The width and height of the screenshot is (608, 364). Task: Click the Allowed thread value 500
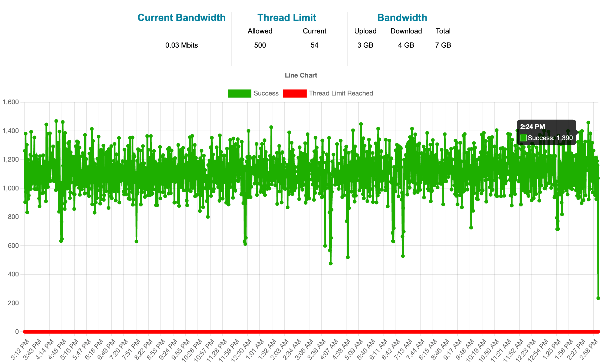point(260,45)
